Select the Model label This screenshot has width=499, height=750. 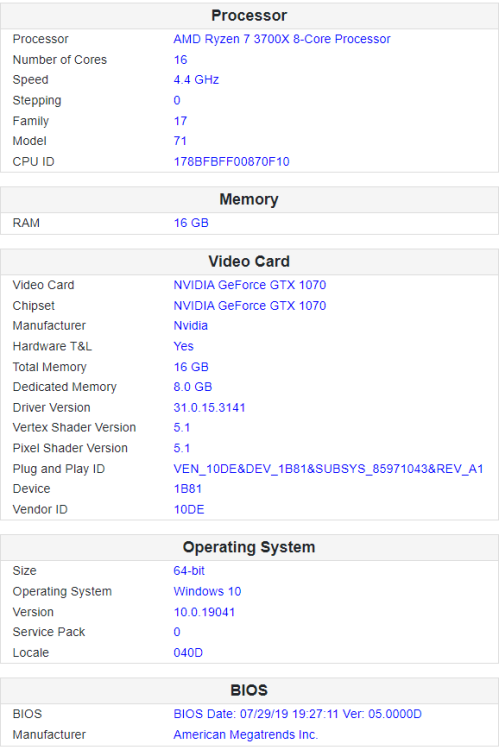(30, 141)
